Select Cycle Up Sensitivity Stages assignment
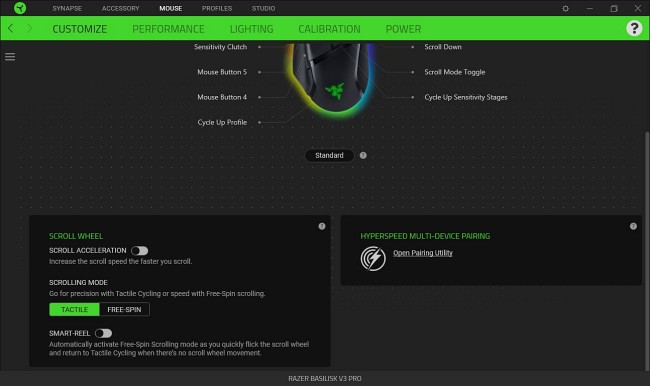Screen dimensions: 650x386 (x=466, y=97)
